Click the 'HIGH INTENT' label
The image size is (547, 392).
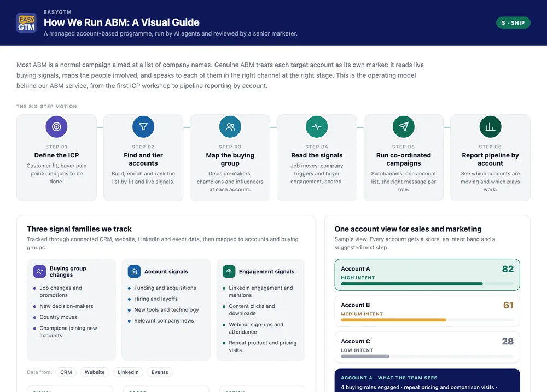pos(358,278)
